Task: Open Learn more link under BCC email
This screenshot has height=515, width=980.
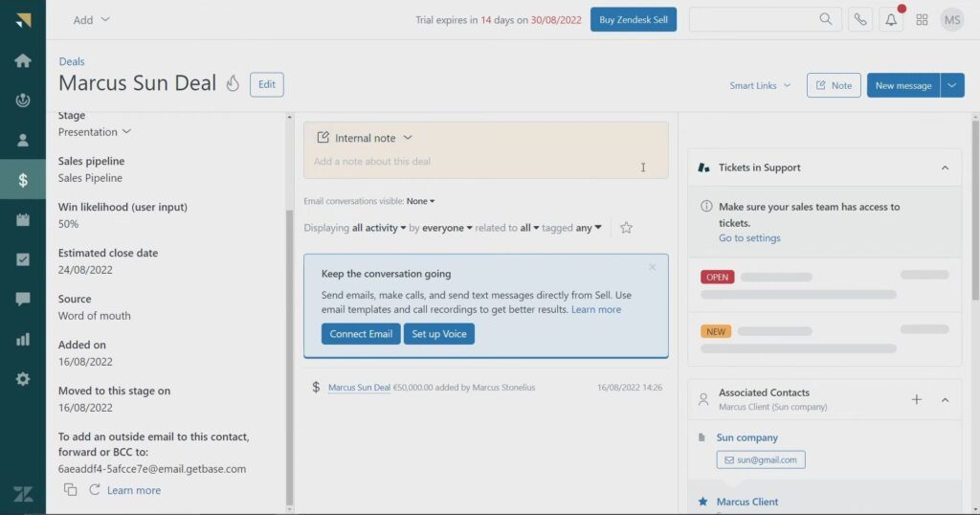Action: [x=134, y=490]
